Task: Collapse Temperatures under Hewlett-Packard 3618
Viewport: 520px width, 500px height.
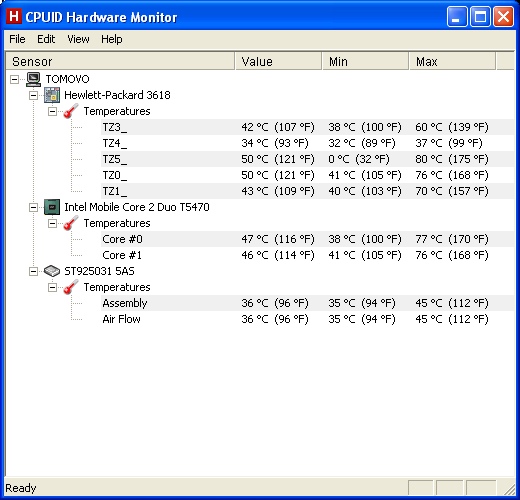Action: (x=52, y=111)
